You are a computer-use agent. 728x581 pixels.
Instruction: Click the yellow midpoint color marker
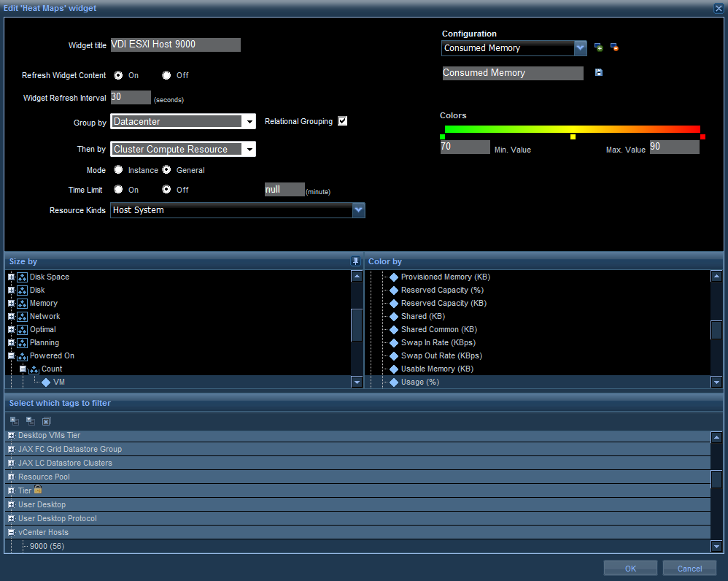pyautogui.click(x=573, y=137)
